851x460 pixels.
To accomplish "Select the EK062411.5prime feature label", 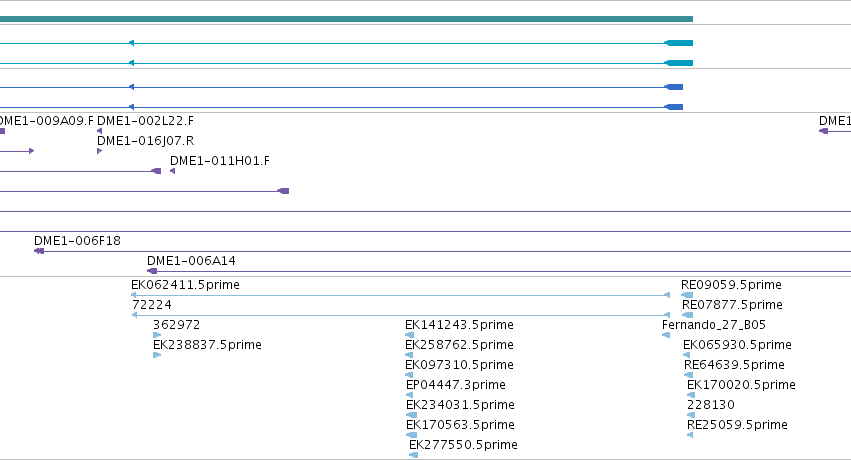I will pyautogui.click(x=185, y=285).
